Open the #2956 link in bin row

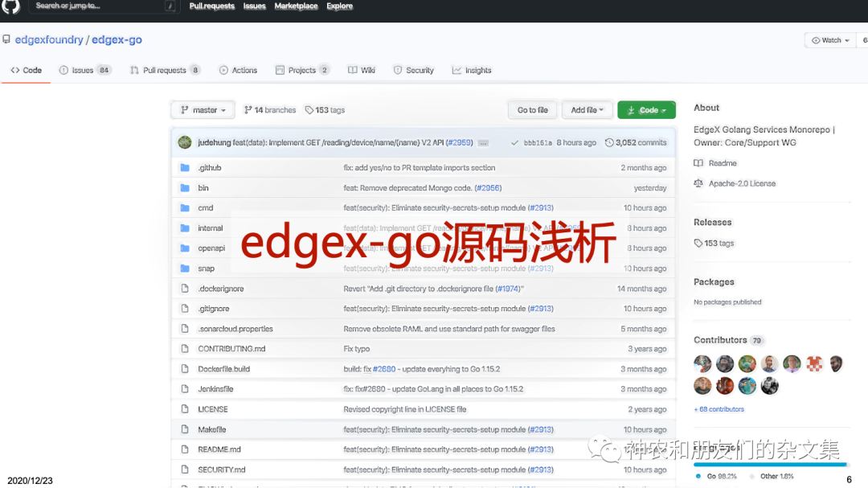[488, 188]
